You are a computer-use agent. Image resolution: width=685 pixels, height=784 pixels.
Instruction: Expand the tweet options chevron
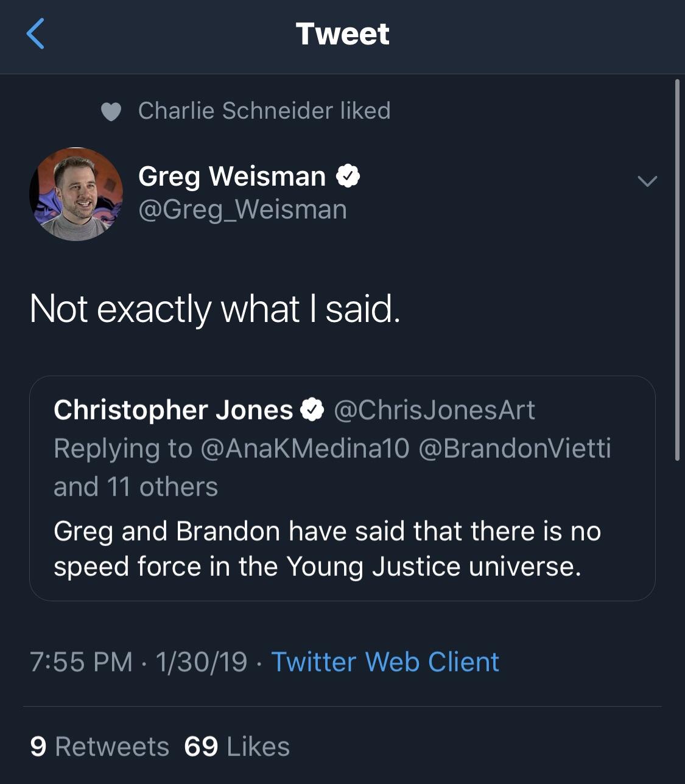coord(647,181)
